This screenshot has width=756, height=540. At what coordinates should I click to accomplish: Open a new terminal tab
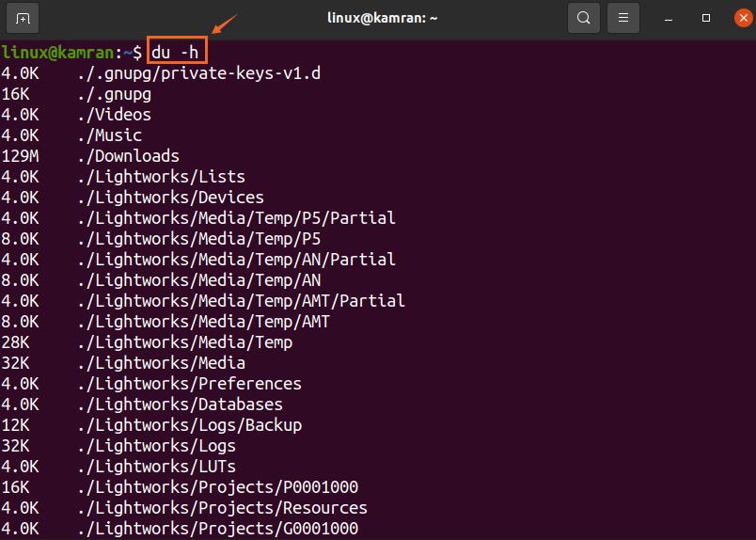(x=23, y=18)
